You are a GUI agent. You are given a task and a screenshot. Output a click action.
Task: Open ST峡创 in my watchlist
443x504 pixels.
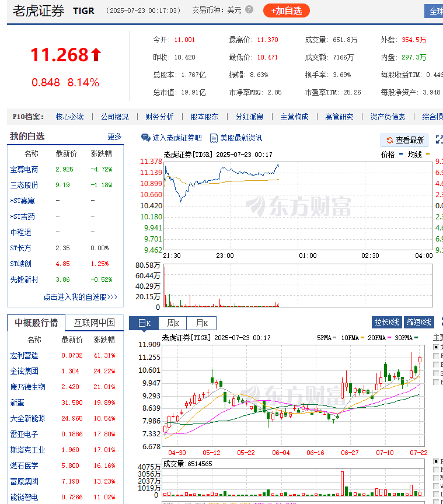(x=20, y=264)
